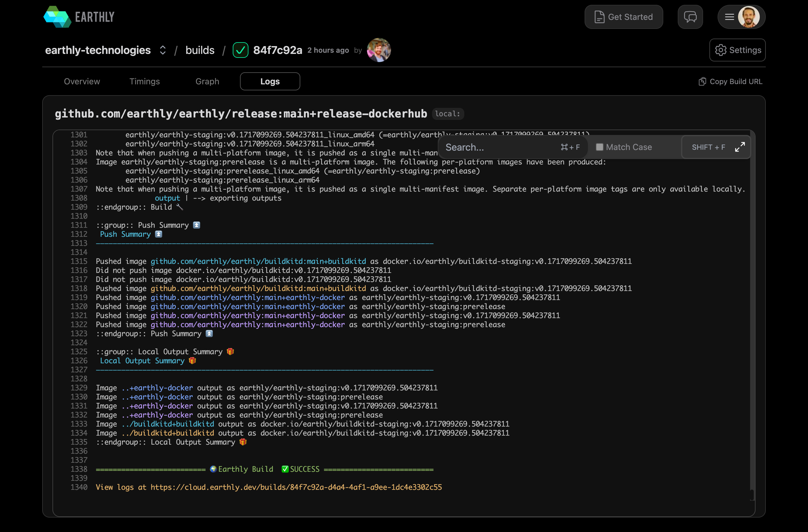
Task: Click the green build success checkmark
Action: click(x=240, y=50)
